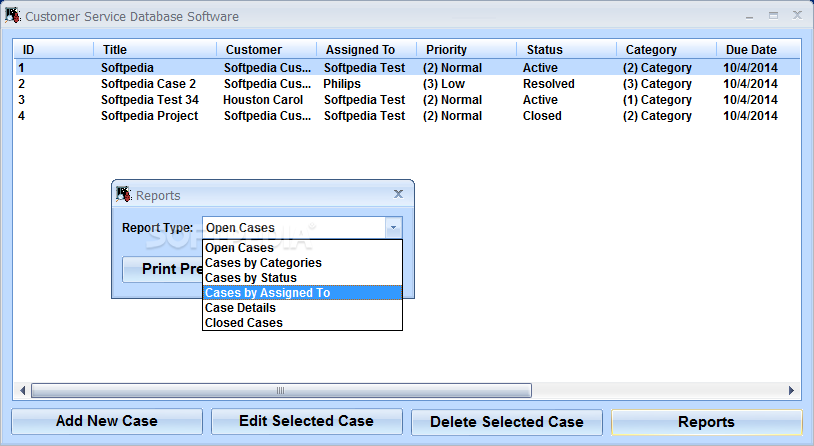Expand the Report Type dropdown arrow
Viewport: 814px width, 446px height.
(394, 227)
